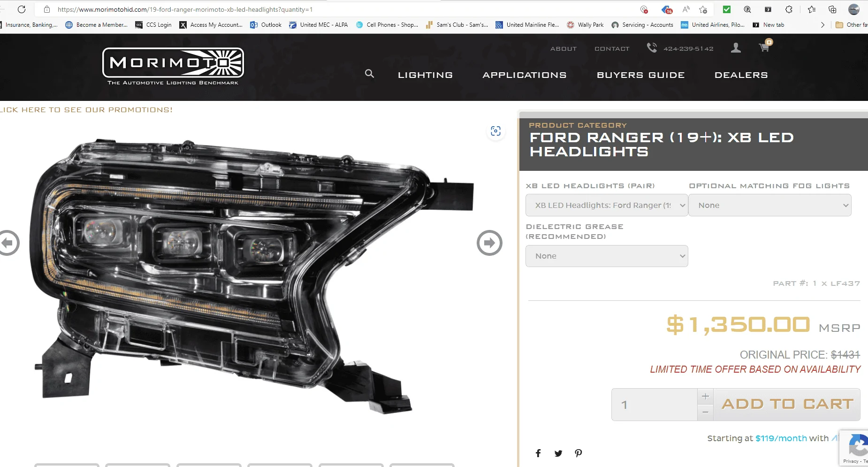Image resolution: width=868 pixels, height=467 pixels.
Task: Share on Pinterest icon
Action: click(579, 453)
